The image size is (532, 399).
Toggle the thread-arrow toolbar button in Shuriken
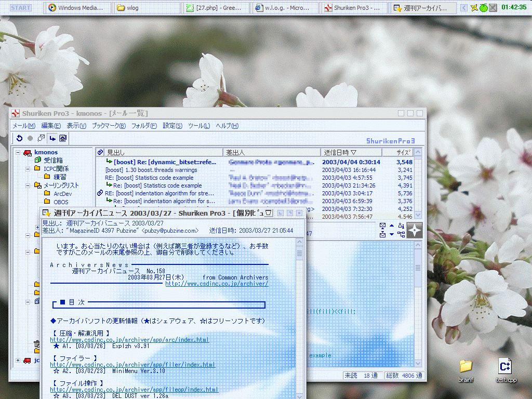(x=52, y=138)
